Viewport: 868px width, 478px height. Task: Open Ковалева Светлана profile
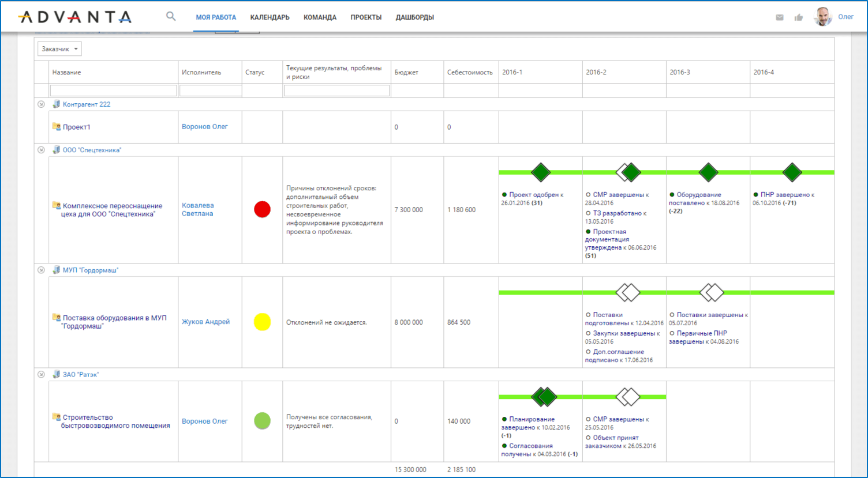[x=198, y=209]
